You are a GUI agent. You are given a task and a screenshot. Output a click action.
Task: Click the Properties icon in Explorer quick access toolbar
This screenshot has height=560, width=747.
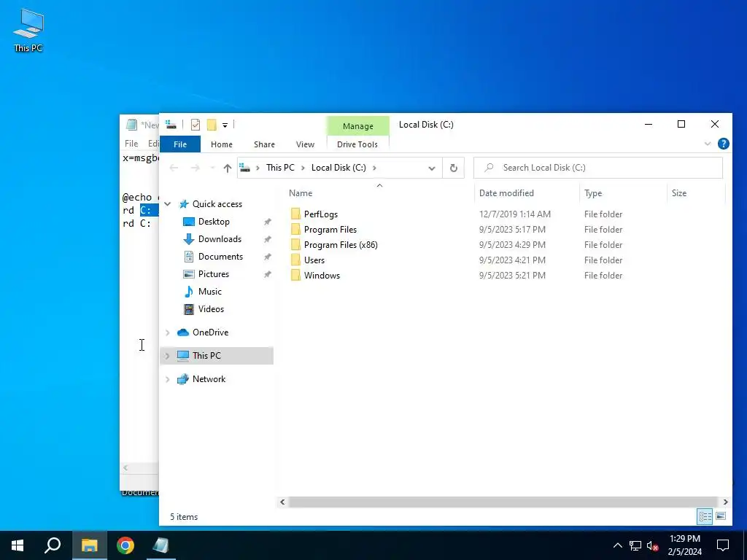(196, 125)
